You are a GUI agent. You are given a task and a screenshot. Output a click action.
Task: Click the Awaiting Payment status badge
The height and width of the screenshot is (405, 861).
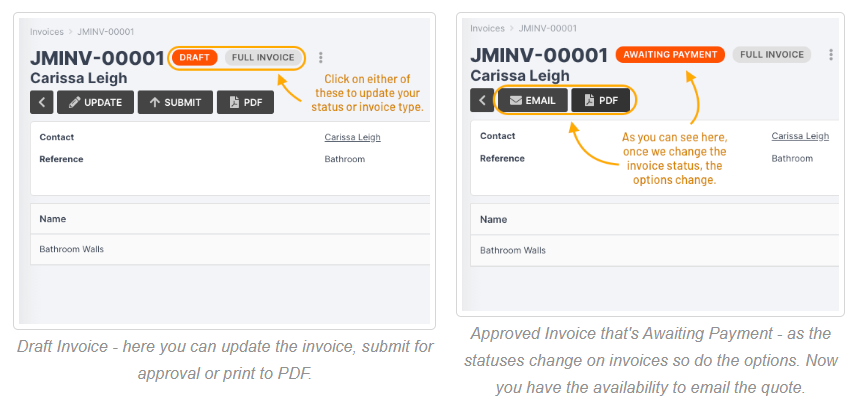point(669,54)
